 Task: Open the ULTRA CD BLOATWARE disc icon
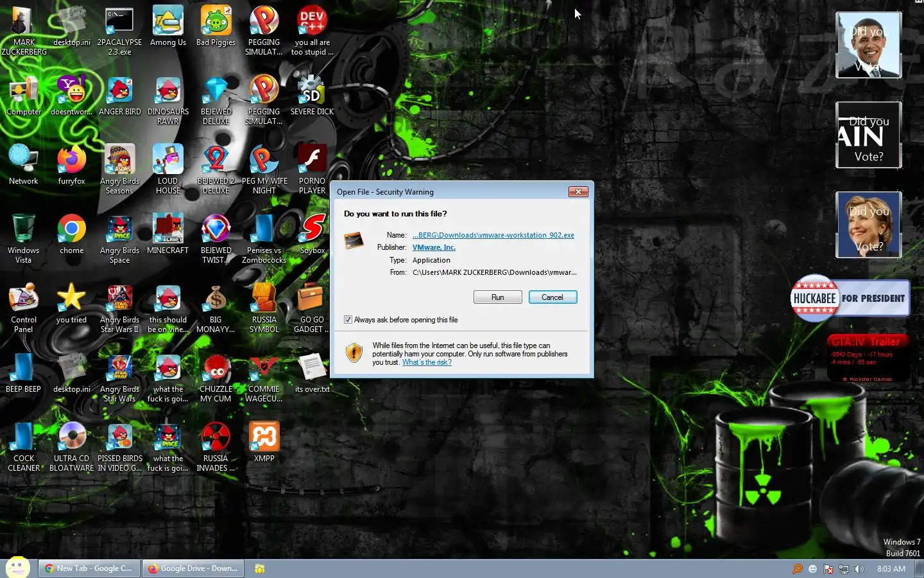pos(71,446)
